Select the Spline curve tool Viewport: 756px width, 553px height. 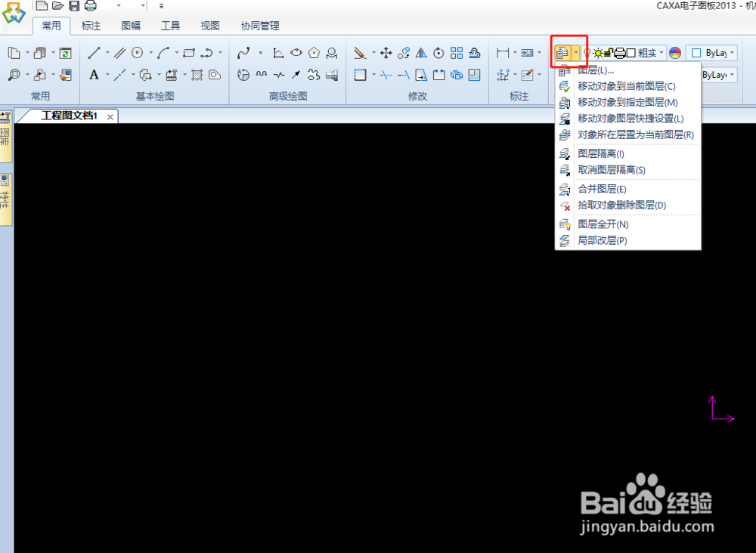point(243,53)
